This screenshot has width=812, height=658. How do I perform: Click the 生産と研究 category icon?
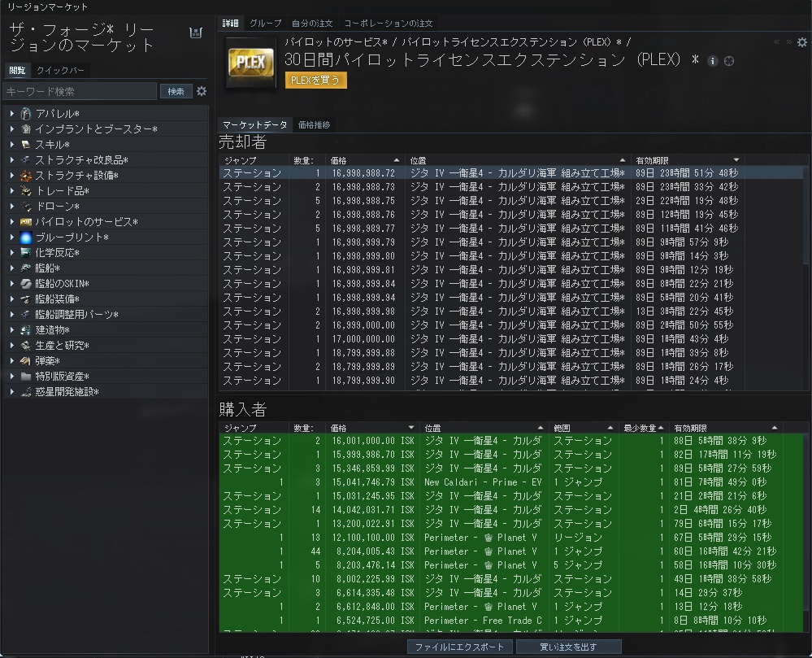(x=26, y=345)
